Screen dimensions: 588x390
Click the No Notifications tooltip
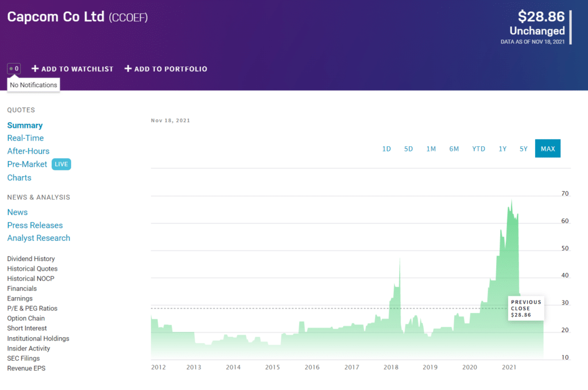33,85
